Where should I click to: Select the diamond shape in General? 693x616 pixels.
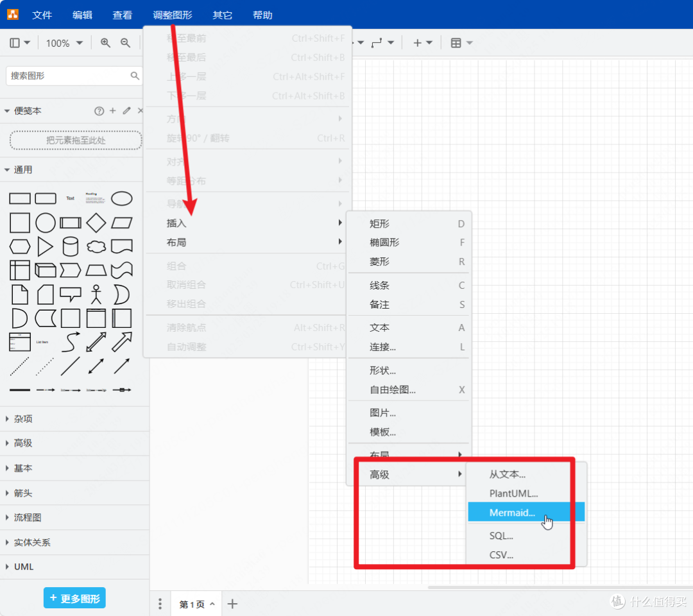(x=96, y=223)
